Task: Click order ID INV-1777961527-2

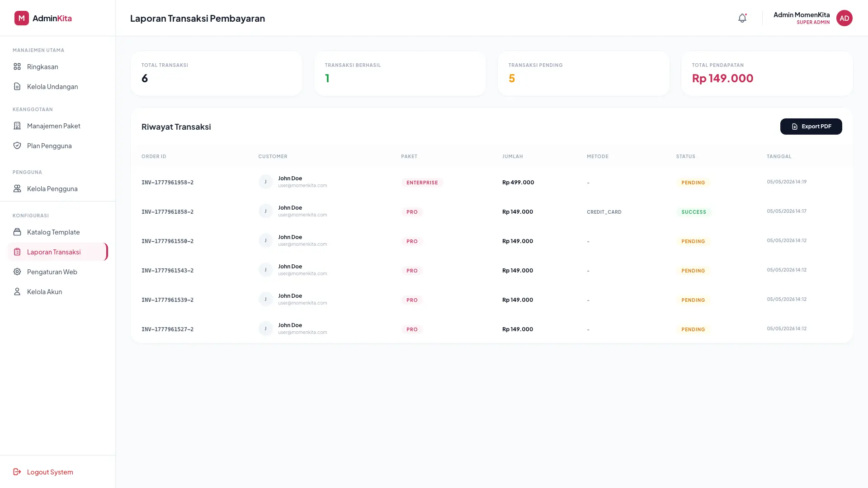Action: click(167, 329)
